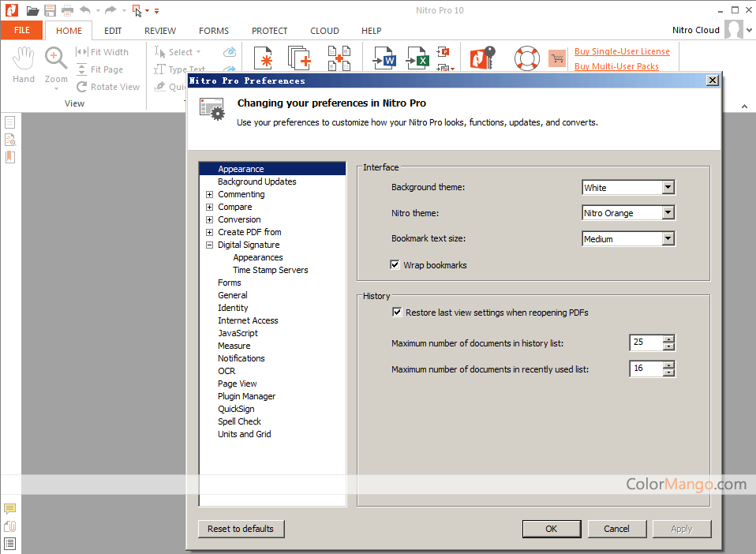Switch to the PROTECT ribbon tab
The height and width of the screenshot is (554, 756).
(x=269, y=31)
